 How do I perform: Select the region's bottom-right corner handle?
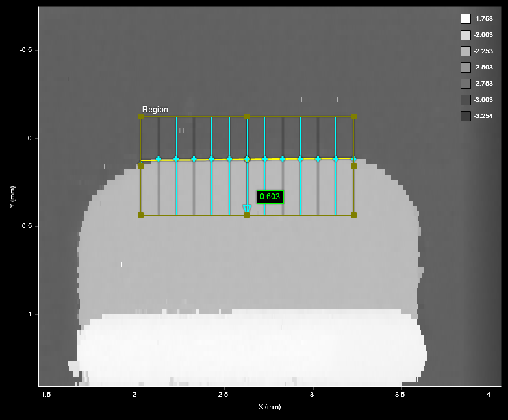point(354,215)
